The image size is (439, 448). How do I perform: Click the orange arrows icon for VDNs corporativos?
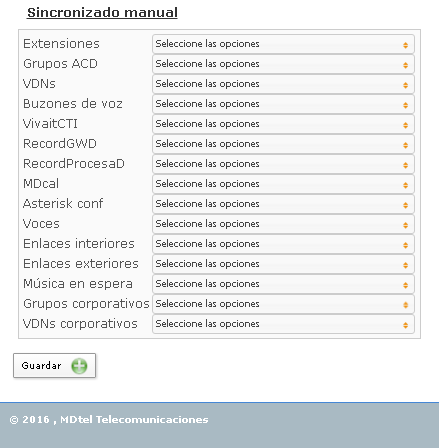pyautogui.click(x=405, y=325)
